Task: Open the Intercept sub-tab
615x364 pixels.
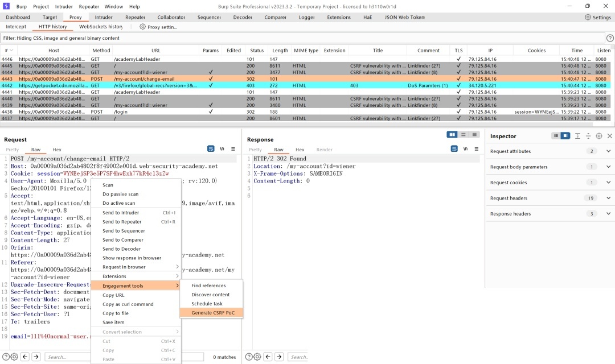Action: tap(16, 27)
